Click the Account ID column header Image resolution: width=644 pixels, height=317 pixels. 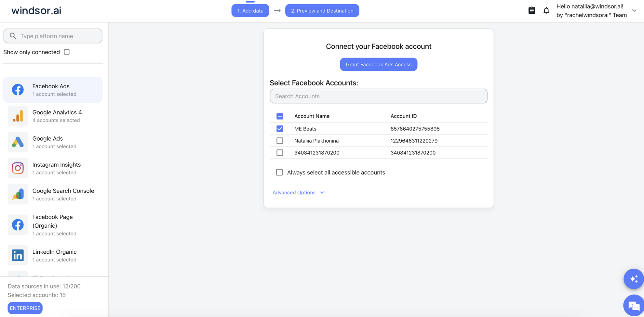(x=404, y=116)
